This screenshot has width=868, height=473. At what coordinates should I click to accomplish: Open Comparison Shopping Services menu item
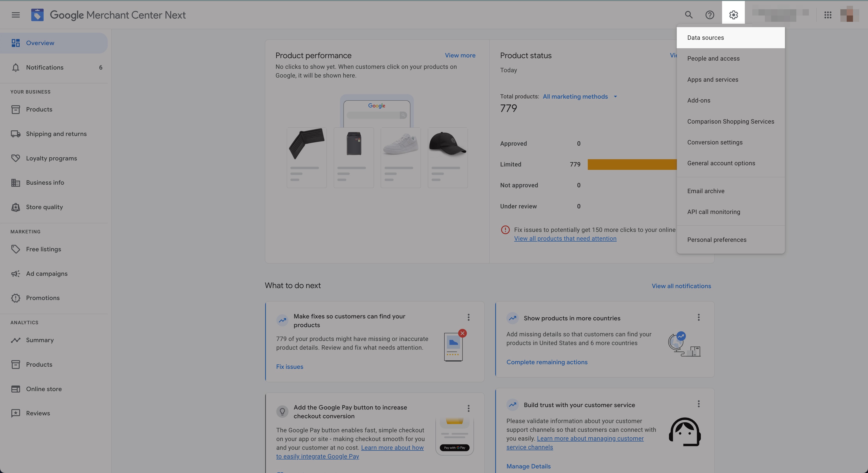coord(730,121)
